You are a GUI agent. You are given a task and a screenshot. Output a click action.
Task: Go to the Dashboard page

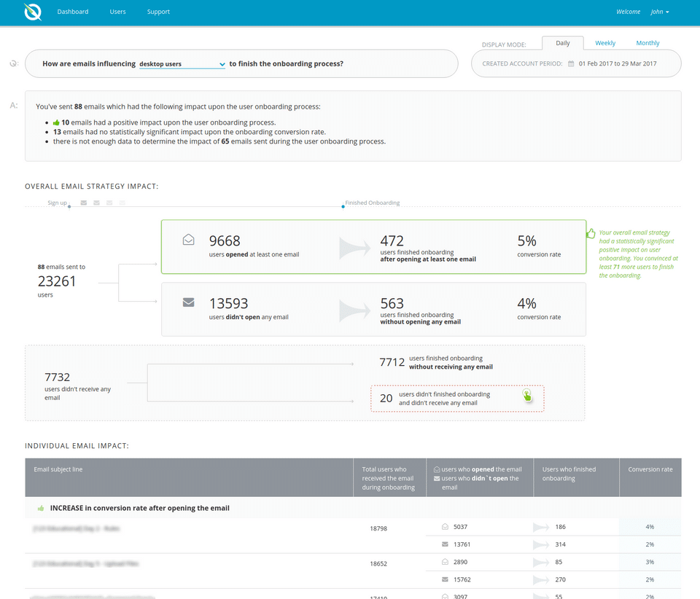[x=73, y=12]
